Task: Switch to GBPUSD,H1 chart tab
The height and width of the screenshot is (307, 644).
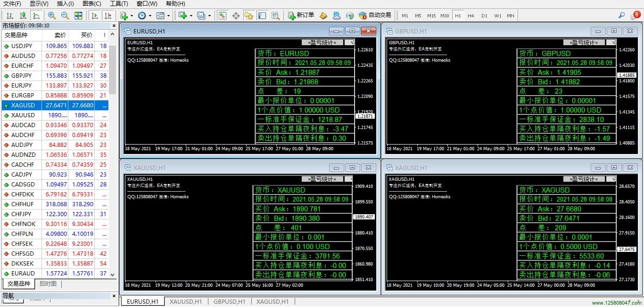Action: pos(229,302)
